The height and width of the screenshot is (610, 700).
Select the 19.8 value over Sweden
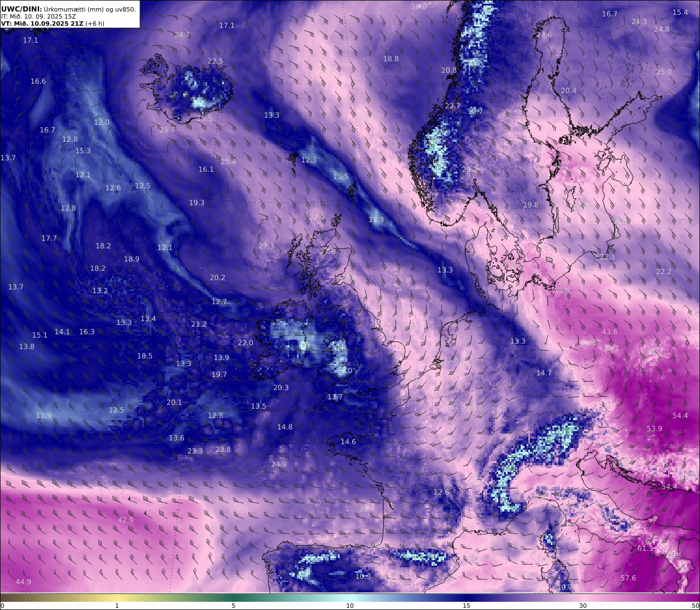531,205
